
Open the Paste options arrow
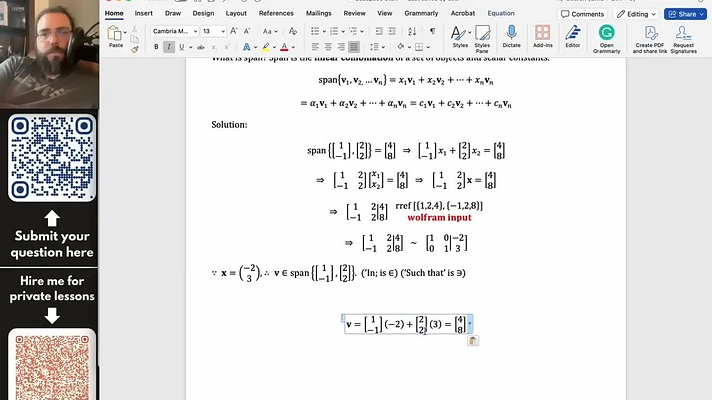pos(125,33)
